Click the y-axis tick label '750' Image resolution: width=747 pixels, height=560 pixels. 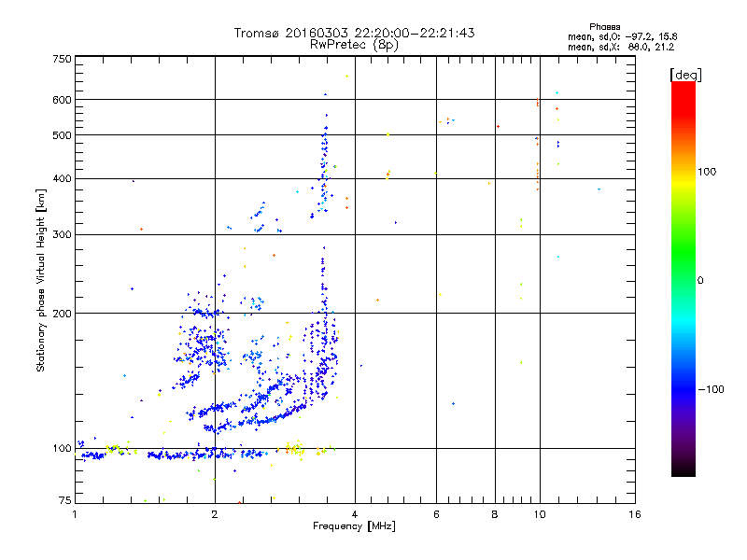click(62, 59)
